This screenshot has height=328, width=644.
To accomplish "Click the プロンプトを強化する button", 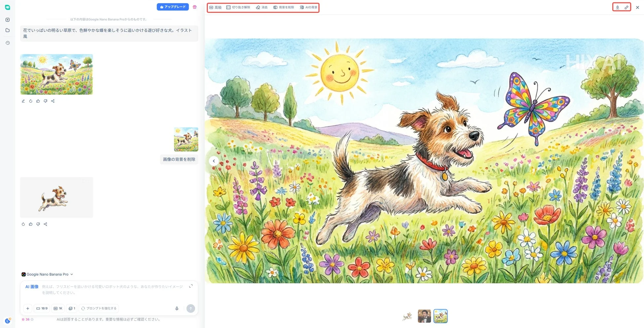I will tap(98, 308).
